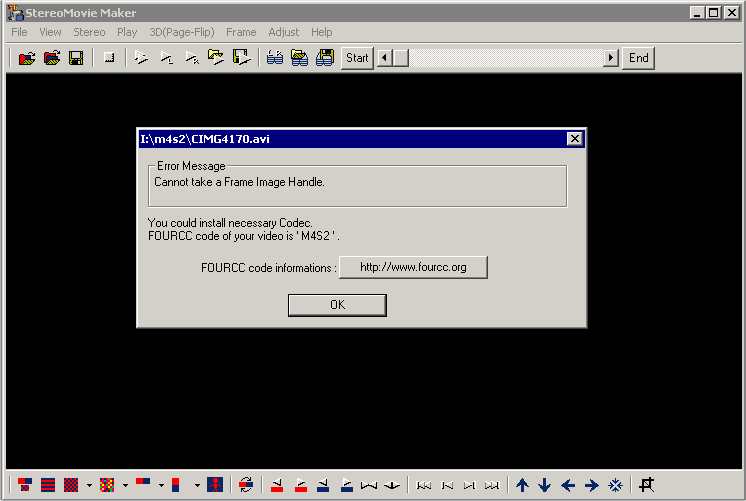Step forward one frame
Screen dimensions: 746x501
click(x=469, y=485)
